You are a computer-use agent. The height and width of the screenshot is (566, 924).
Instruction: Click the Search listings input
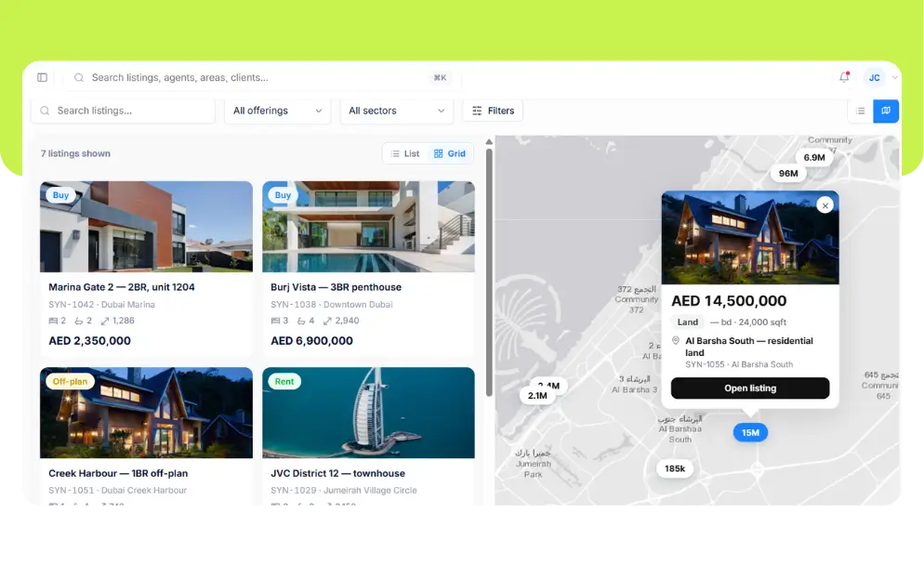[x=123, y=111]
